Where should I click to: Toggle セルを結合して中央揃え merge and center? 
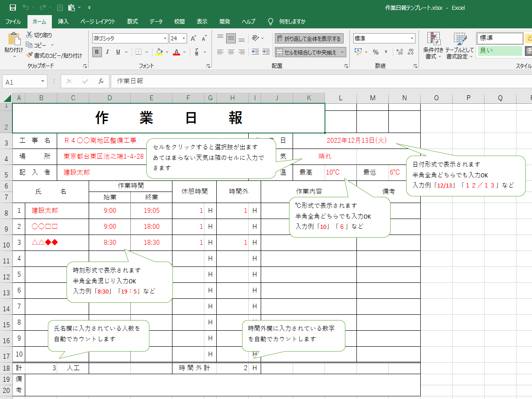coord(310,52)
